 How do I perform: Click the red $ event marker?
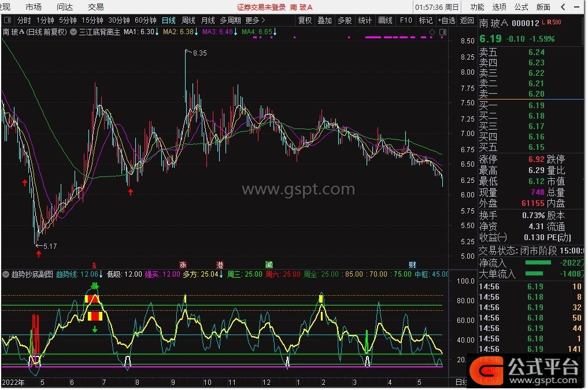pos(94,265)
